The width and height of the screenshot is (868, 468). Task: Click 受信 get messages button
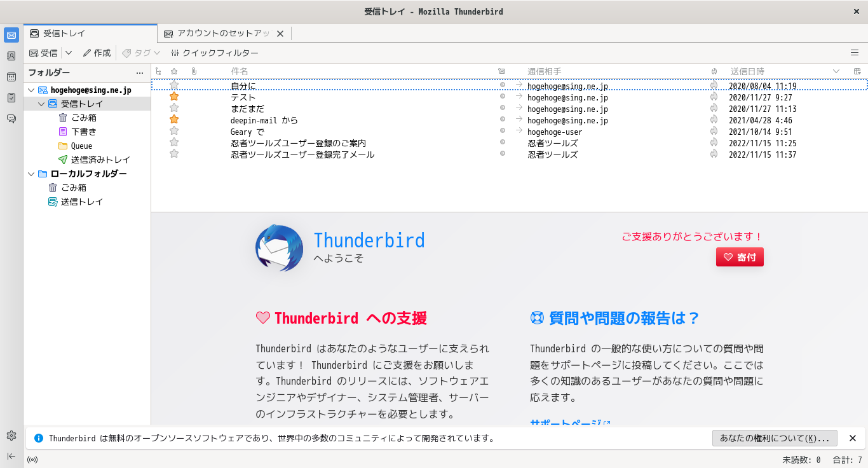[x=43, y=53]
